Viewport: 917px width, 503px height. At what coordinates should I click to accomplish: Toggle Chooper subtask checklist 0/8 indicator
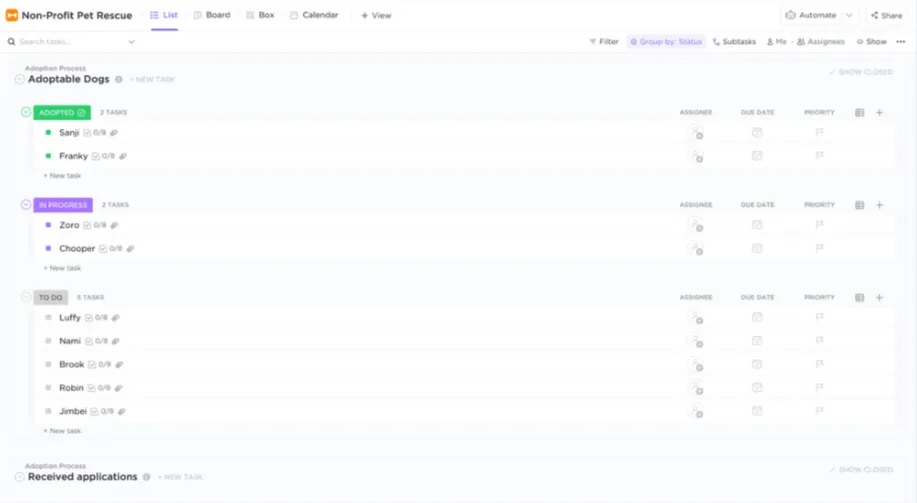(x=111, y=249)
